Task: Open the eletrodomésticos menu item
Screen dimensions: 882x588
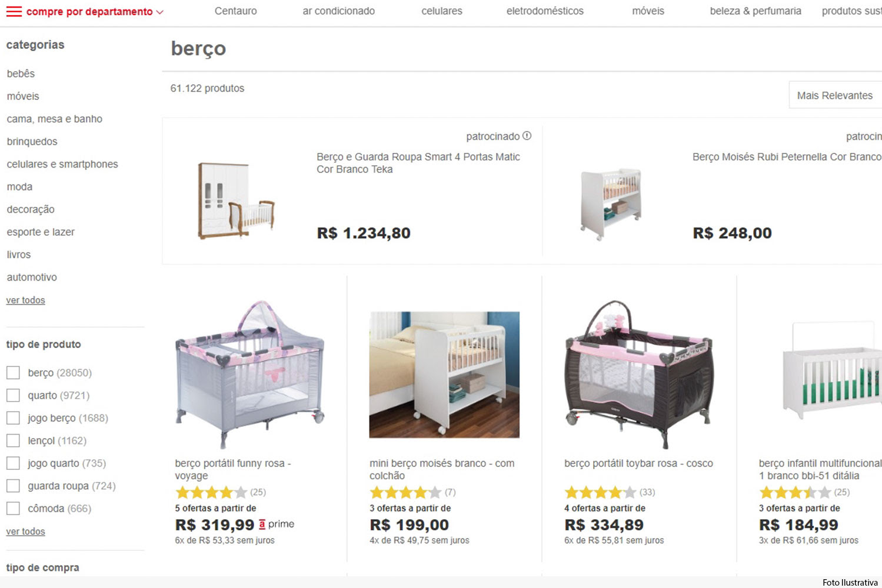Action: coord(545,11)
